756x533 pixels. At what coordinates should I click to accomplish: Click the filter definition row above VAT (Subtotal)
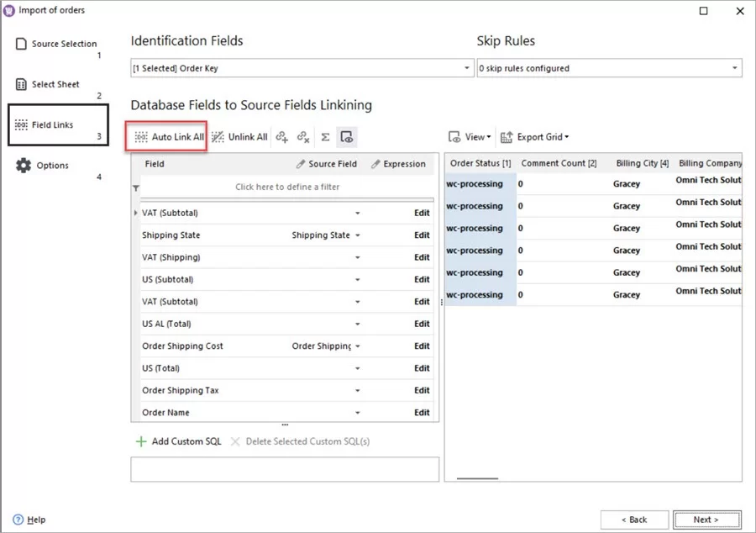click(x=286, y=188)
